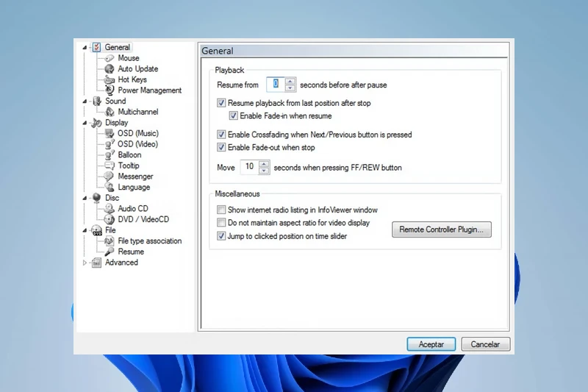This screenshot has height=392, width=588.
Task: Increase Resume from seconds with up arrow
Action: (x=290, y=81)
